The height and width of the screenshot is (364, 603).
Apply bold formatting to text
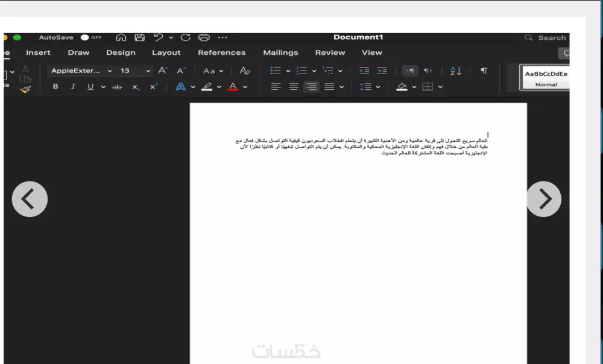pos(55,86)
